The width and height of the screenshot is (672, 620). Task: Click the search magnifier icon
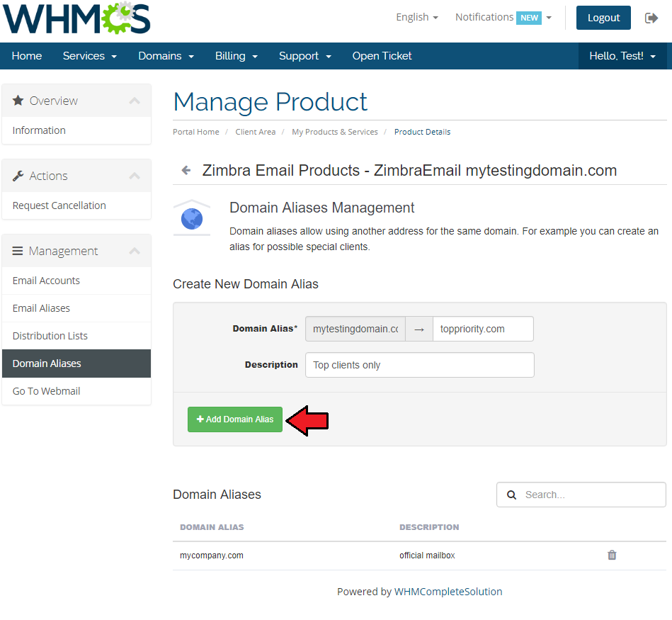click(x=511, y=495)
